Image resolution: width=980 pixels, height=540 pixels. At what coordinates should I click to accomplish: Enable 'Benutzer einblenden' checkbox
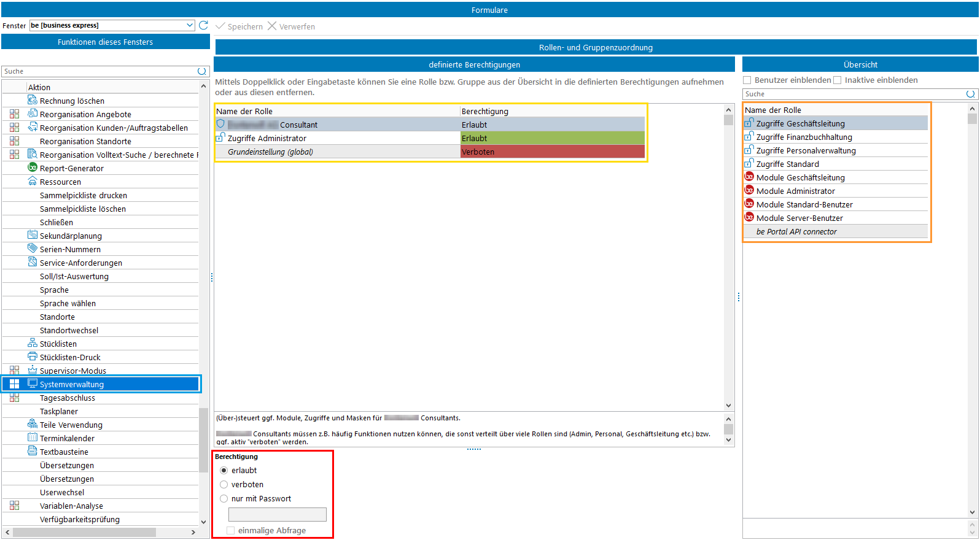(747, 80)
